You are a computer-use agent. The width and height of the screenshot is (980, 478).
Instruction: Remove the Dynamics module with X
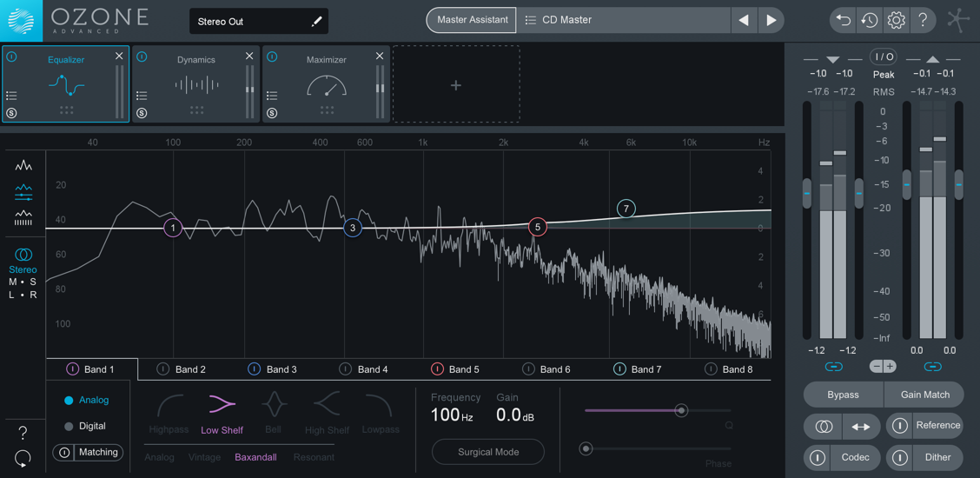[x=249, y=56]
